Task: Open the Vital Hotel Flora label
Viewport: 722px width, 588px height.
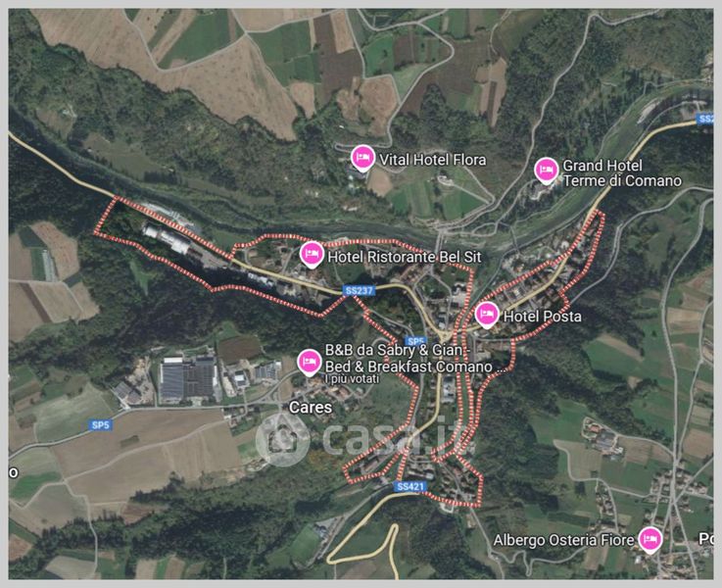Action: click(432, 160)
